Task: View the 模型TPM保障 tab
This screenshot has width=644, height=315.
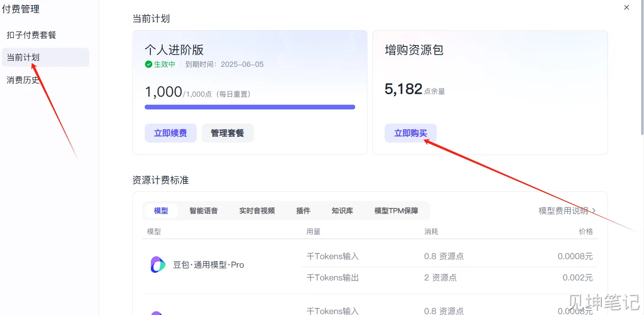Action: tap(396, 211)
